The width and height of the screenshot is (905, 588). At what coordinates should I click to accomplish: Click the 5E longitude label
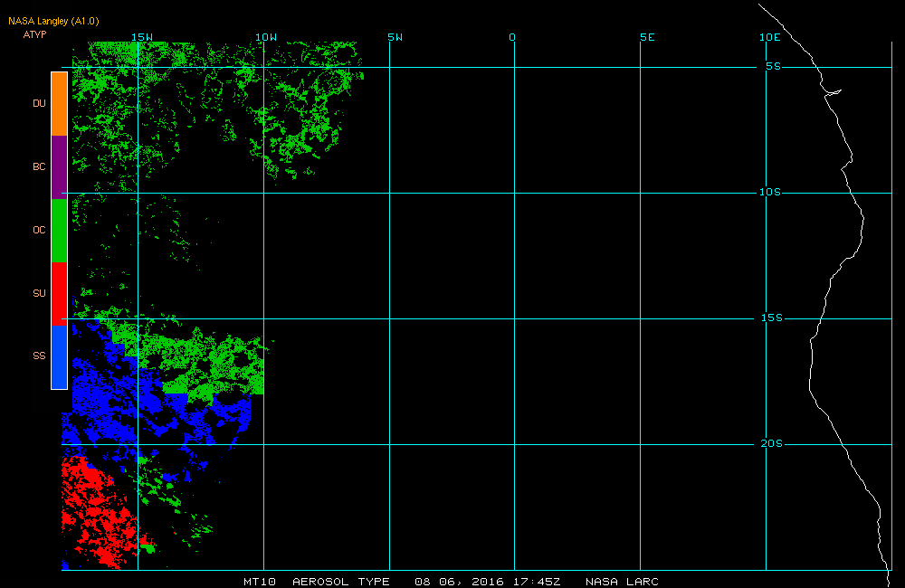[648, 37]
